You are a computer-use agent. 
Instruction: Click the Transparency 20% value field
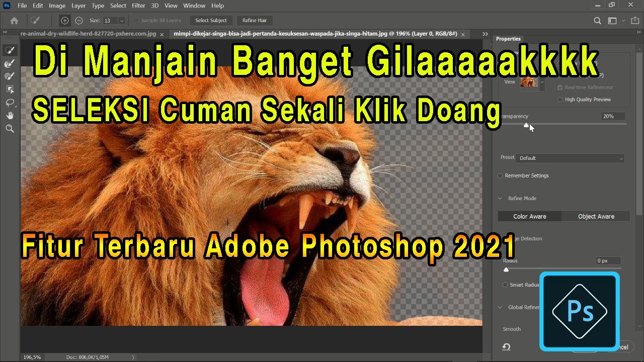613,116
